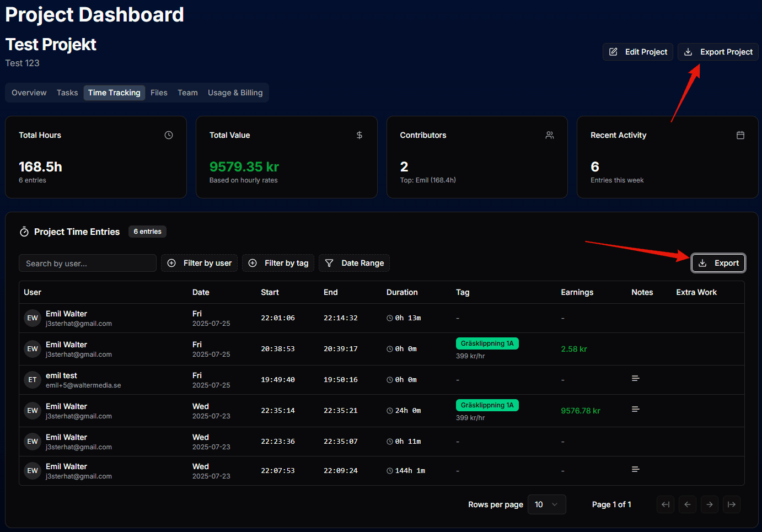Go to the next page

click(710, 504)
